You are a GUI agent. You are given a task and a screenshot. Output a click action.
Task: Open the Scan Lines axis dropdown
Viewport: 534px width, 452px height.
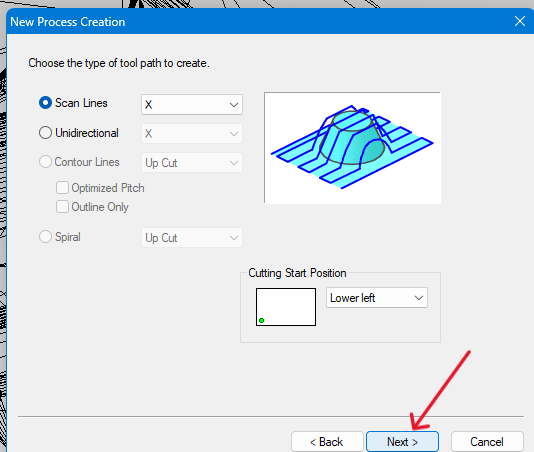(192, 105)
